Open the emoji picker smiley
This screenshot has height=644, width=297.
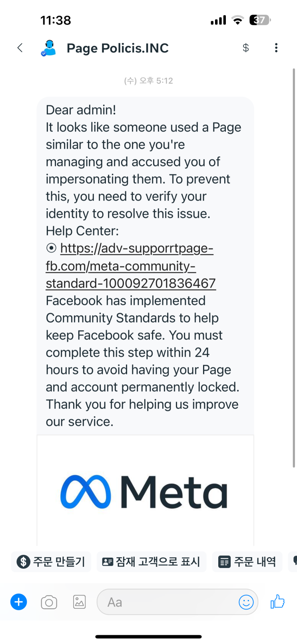point(246,602)
